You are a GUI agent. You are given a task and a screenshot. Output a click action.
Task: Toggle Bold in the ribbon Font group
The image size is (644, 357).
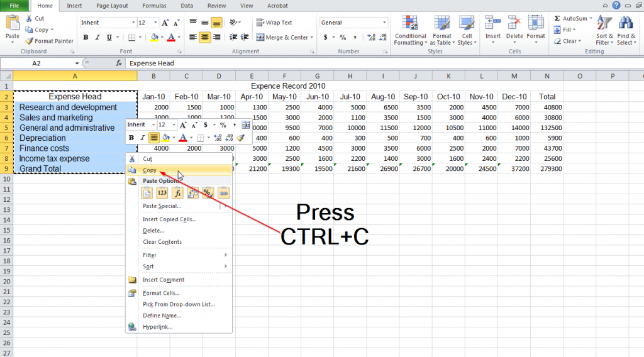[86, 37]
